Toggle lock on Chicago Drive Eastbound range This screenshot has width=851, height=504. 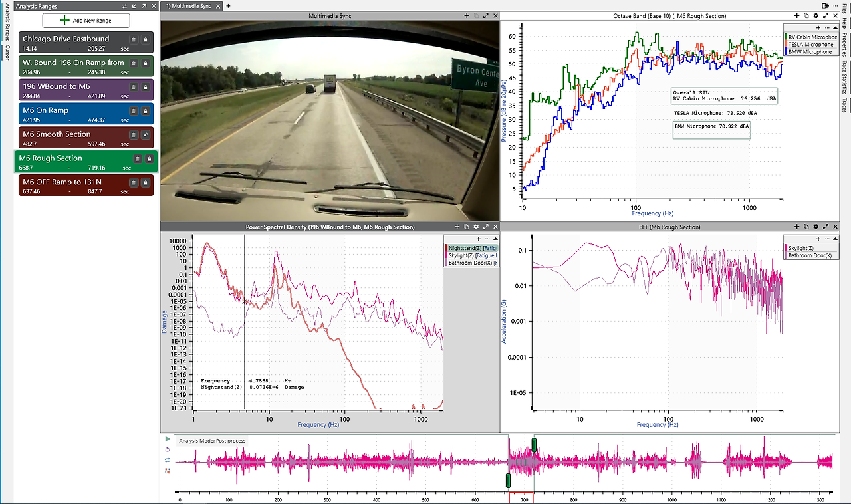click(145, 39)
